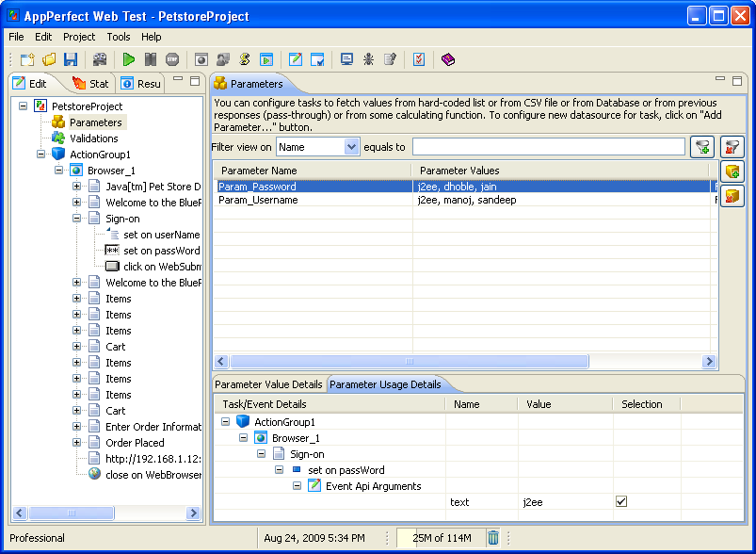Viewport: 756px width, 554px height.
Task: Collapse ActionGroup1 in the project tree
Action: (x=41, y=155)
